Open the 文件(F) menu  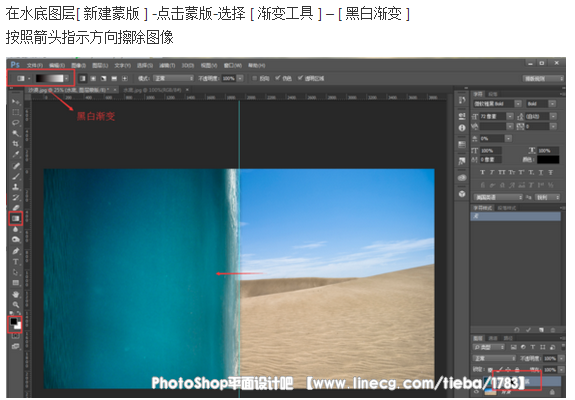coord(34,65)
